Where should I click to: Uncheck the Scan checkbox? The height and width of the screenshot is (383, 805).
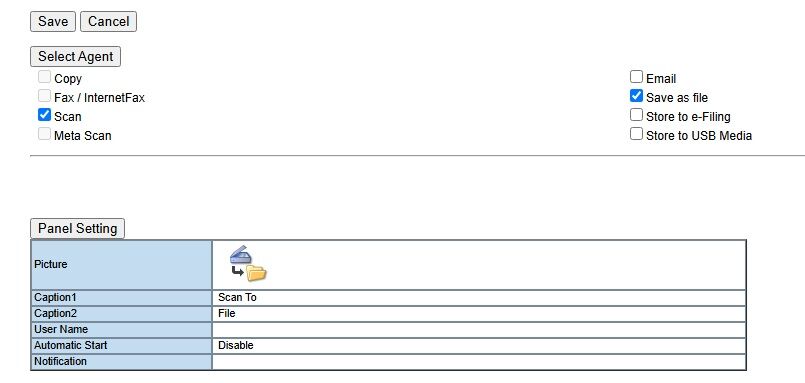coord(45,115)
